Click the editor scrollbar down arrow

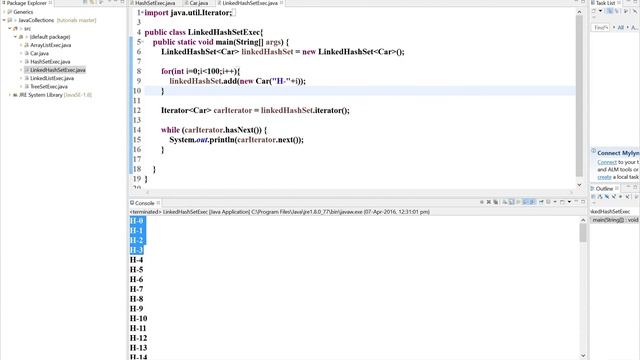pyautogui.click(x=579, y=184)
